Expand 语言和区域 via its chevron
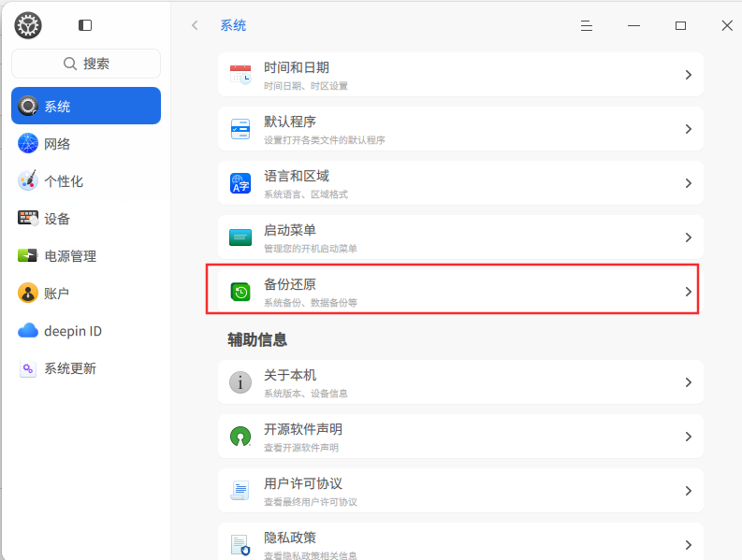Screen dimensions: 742x560 [x=689, y=183]
